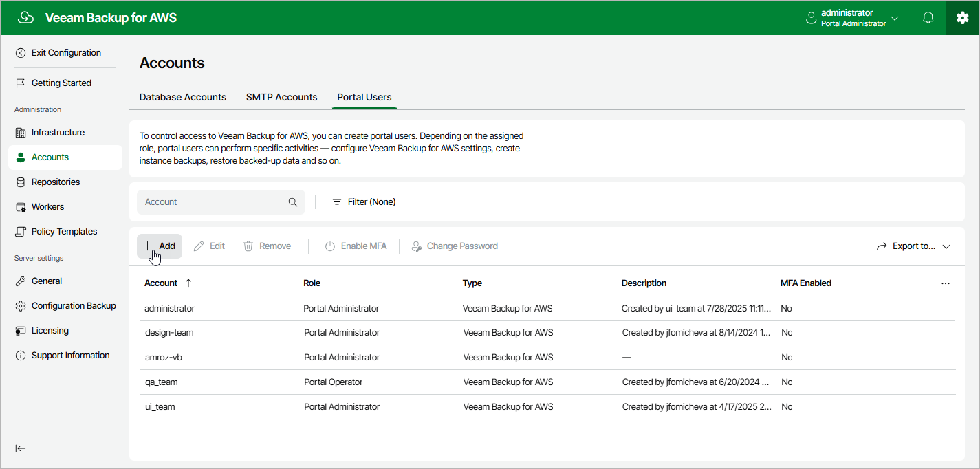
Task: Click the Veeam logo icon in header
Action: point(25,18)
